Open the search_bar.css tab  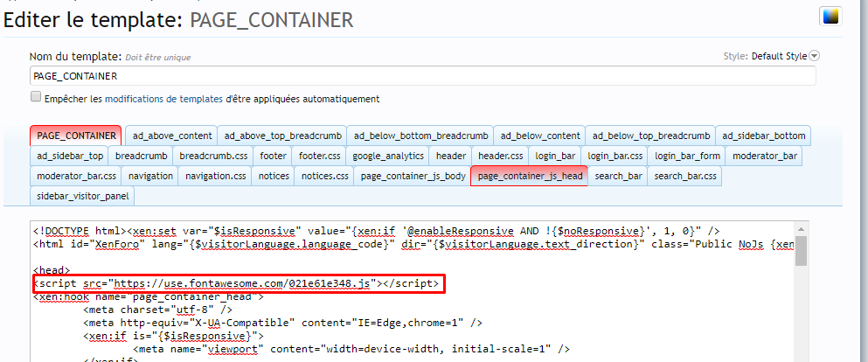coord(684,176)
